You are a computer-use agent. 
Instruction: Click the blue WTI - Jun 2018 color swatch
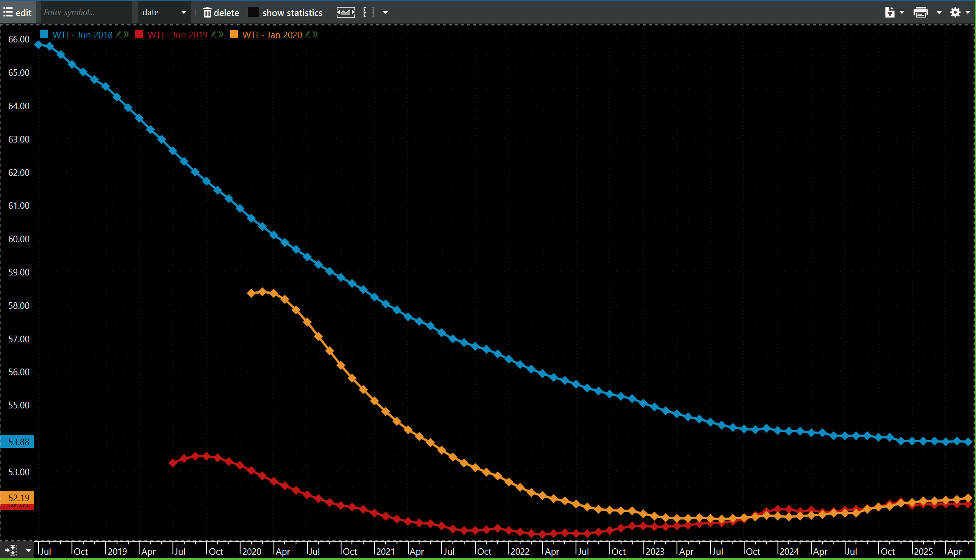44,34
